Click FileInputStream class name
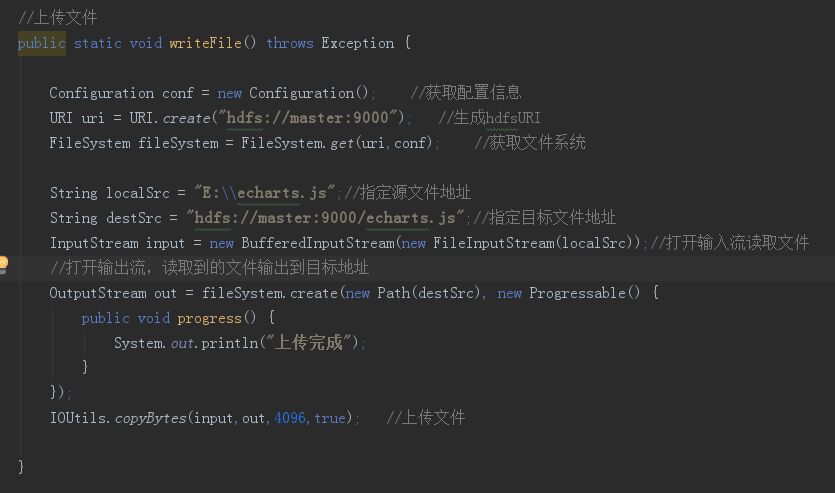835x493 pixels. point(489,243)
